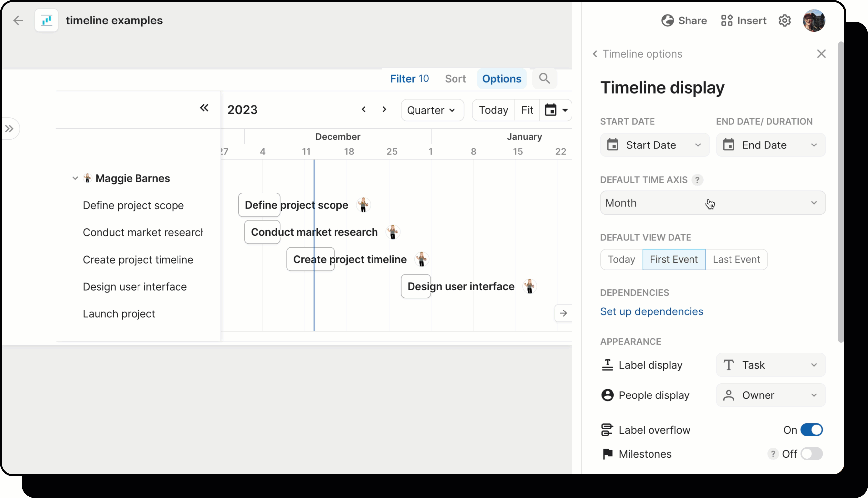Image resolution: width=868 pixels, height=498 pixels.
Task: Open the Quarter zoom level dropdown
Action: coord(432,110)
